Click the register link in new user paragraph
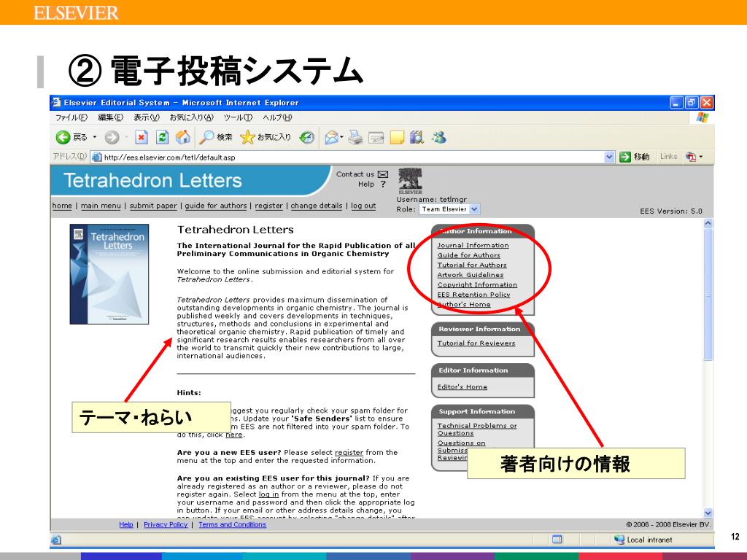The width and height of the screenshot is (747, 560). coord(349,452)
